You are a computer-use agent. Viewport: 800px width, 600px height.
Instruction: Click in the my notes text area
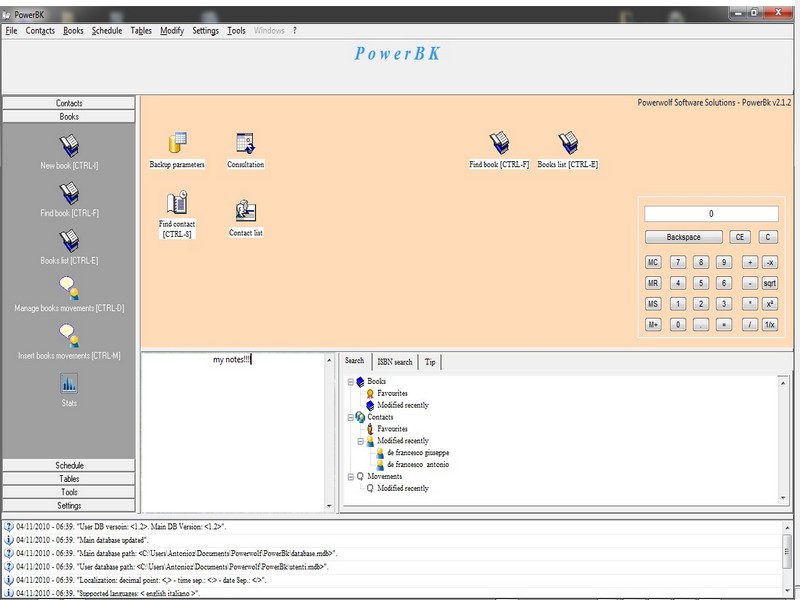point(236,430)
